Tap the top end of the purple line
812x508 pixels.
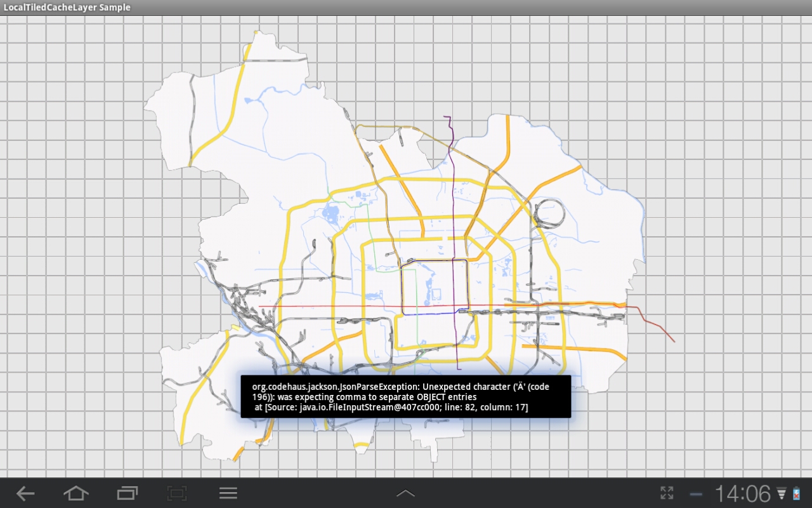click(445, 117)
